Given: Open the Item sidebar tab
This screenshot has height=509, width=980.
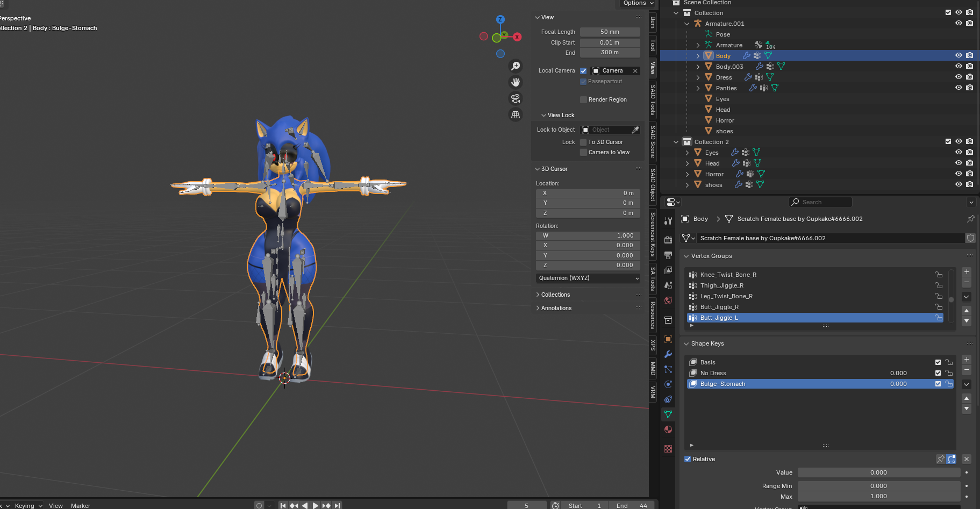Looking at the screenshot, I should (653, 22).
